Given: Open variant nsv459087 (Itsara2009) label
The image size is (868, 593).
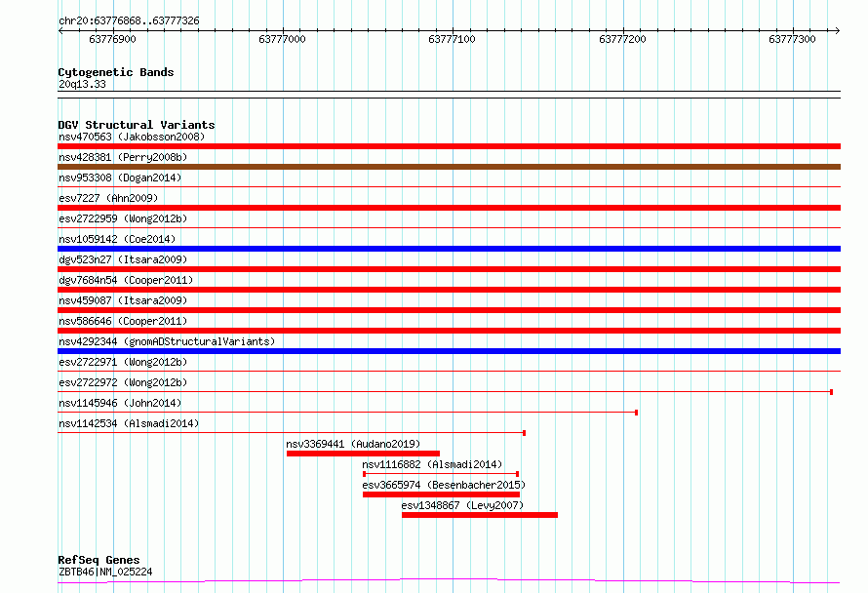Looking at the screenshot, I should 123,300.
